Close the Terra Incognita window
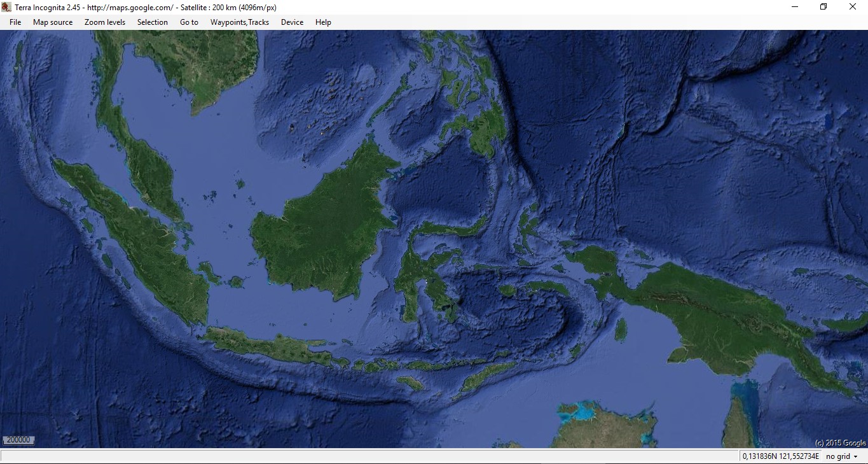 (853, 7)
